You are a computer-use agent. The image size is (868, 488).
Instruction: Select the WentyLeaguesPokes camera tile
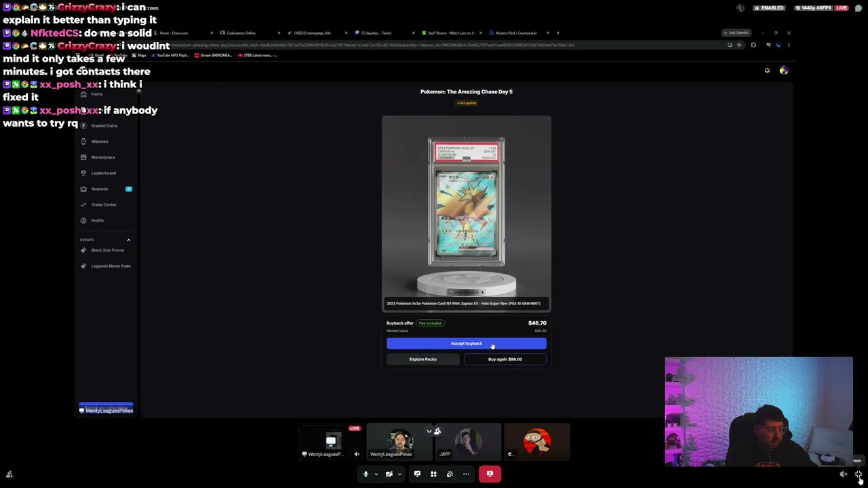(399, 441)
